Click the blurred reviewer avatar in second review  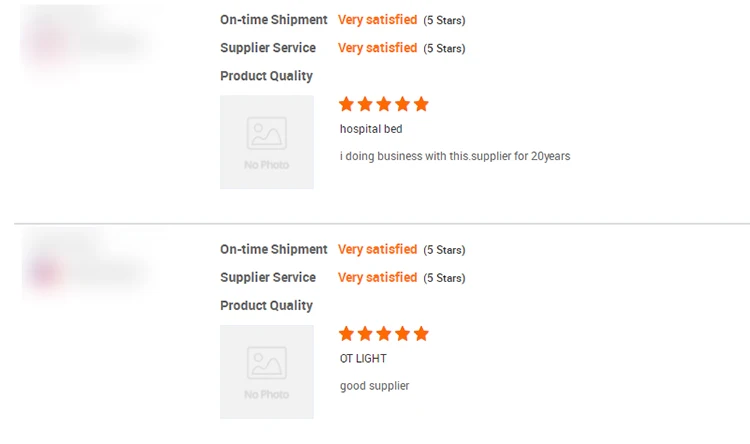[x=48, y=272]
